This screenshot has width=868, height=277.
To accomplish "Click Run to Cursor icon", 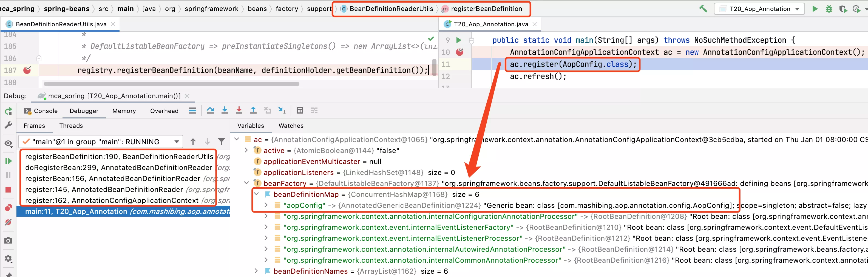I will 282,110.
